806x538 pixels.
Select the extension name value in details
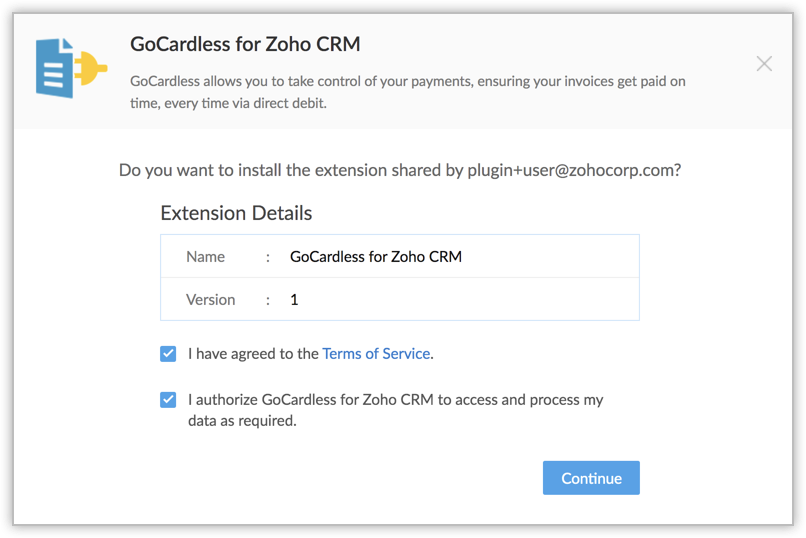[x=376, y=257]
